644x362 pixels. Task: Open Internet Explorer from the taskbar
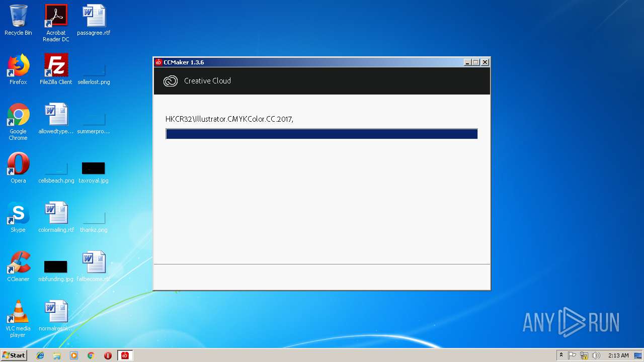pyautogui.click(x=40, y=355)
